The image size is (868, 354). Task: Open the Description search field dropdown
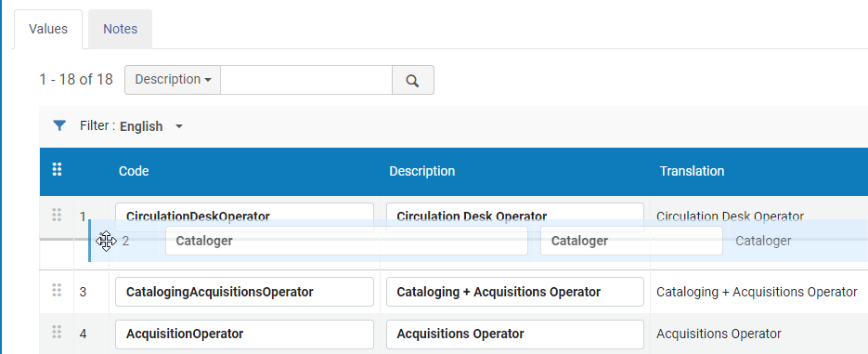pos(173,80)
